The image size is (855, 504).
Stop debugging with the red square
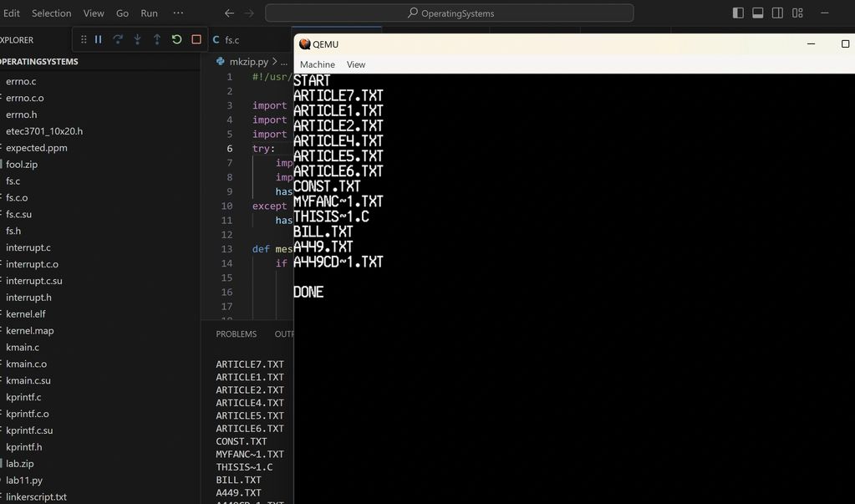[x=196, y=39]
